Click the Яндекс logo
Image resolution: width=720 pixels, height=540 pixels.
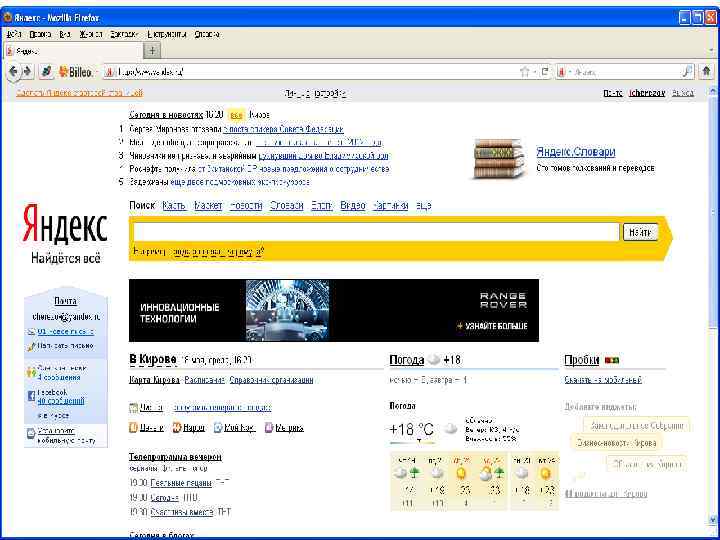[65, 225]
